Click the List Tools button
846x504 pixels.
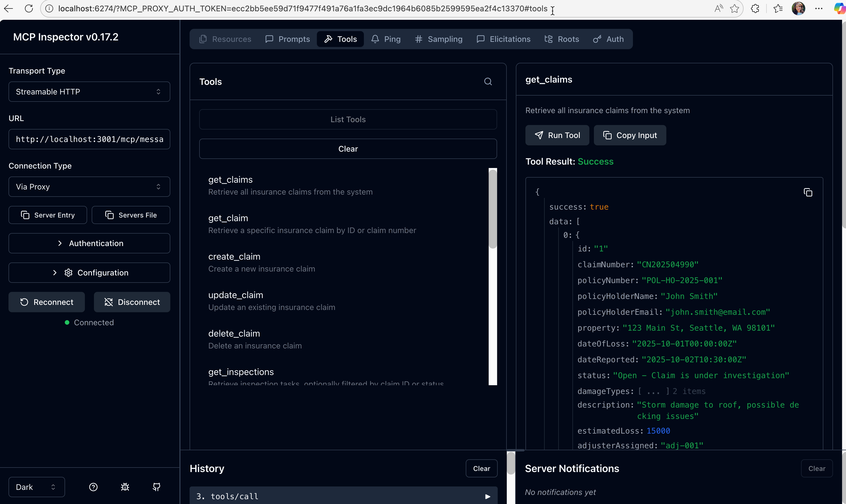(x=347, y=119)
